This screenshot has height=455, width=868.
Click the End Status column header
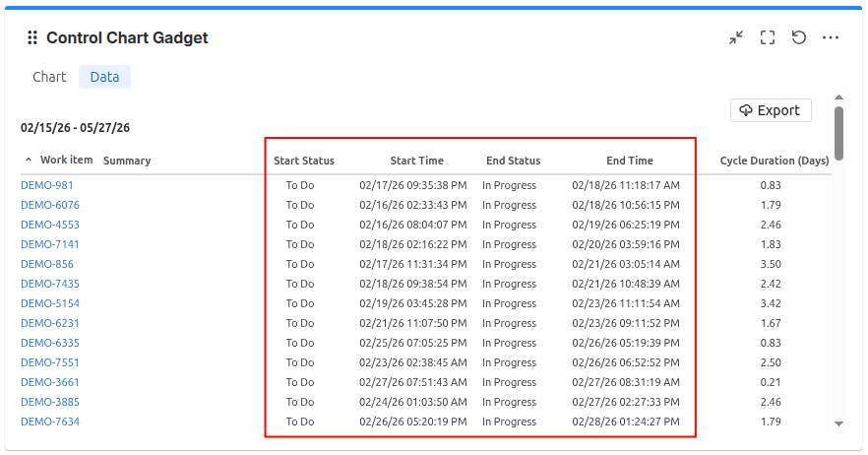[513, 161]
